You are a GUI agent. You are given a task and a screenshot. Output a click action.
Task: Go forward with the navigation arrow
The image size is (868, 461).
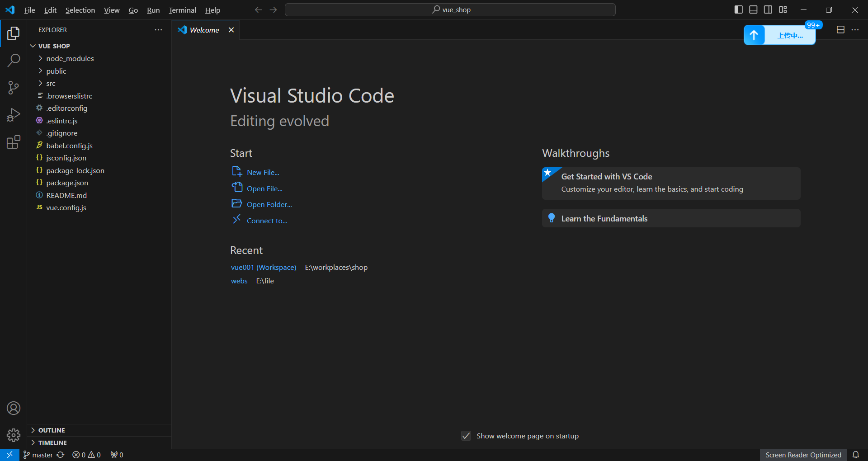pos(273,9)
